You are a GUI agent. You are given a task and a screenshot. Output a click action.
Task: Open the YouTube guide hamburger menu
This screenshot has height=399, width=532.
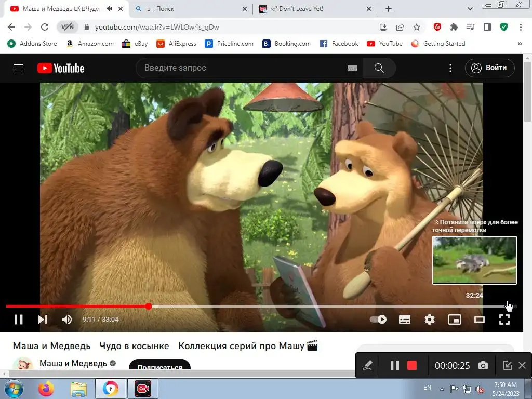pos(19,68)
